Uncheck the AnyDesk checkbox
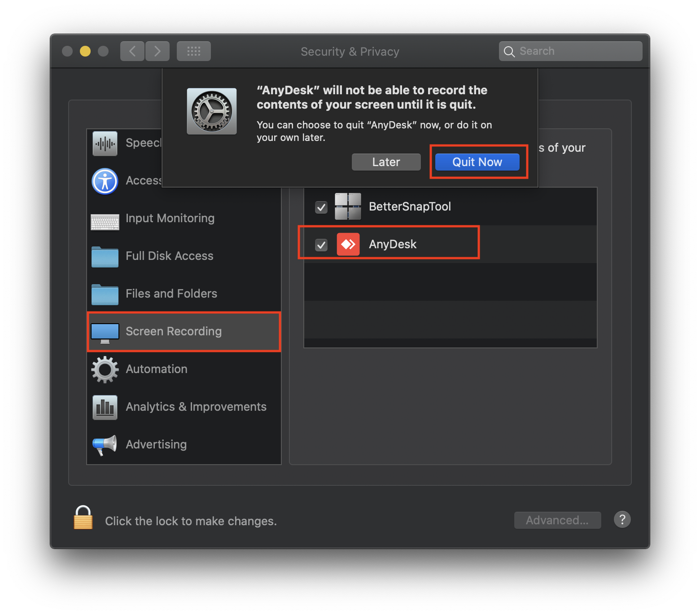Image resolution: width=700 pixels, height=615 pixels. click(x=321, y=245)
